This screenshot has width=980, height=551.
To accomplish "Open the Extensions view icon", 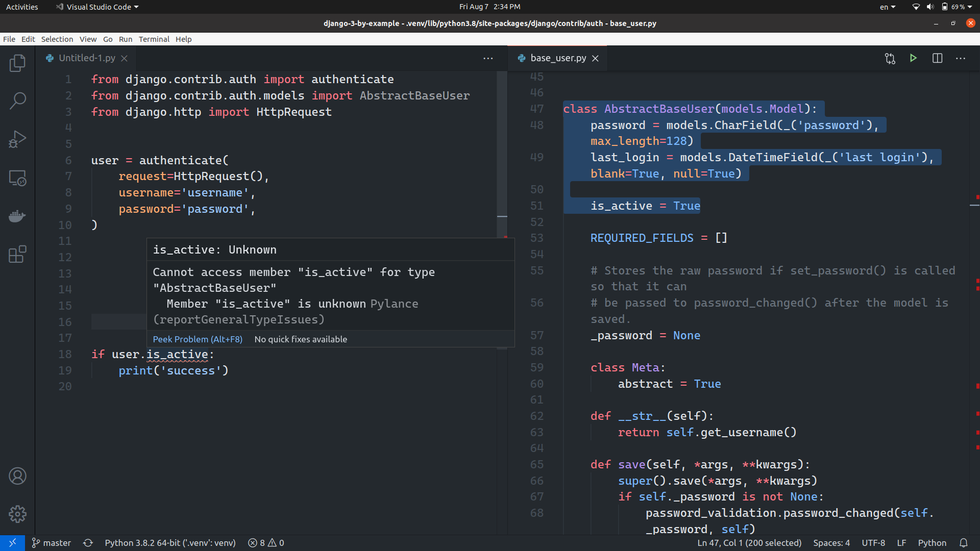I will pos(17,254).
